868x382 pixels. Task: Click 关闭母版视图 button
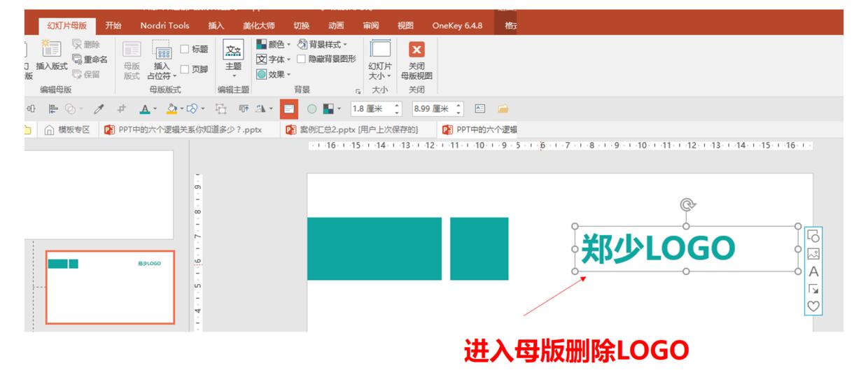coord(416,60)
